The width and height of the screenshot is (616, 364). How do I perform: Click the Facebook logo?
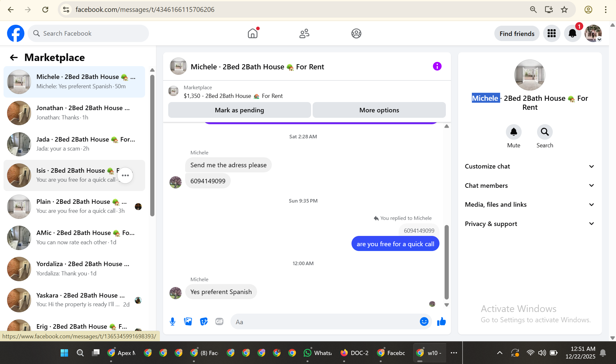(16, 33)
